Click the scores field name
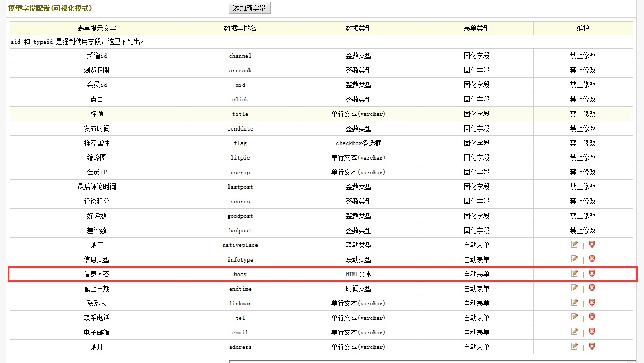This screenshot has height=363, width=644. pos(240,201)
